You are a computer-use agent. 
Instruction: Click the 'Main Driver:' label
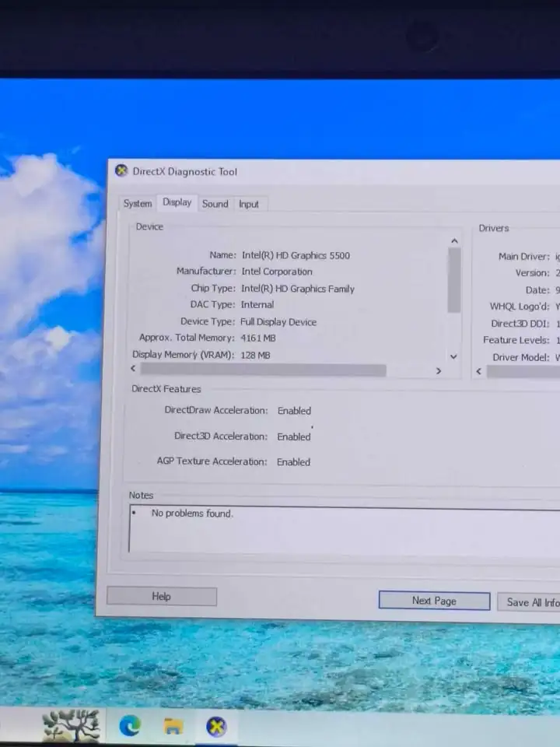click(523, 257)
